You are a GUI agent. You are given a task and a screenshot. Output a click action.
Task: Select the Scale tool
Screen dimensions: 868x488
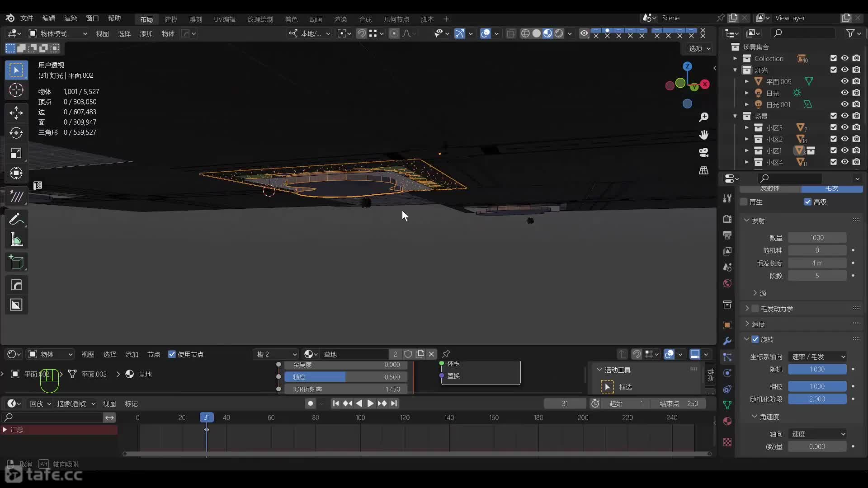point(16,153)
